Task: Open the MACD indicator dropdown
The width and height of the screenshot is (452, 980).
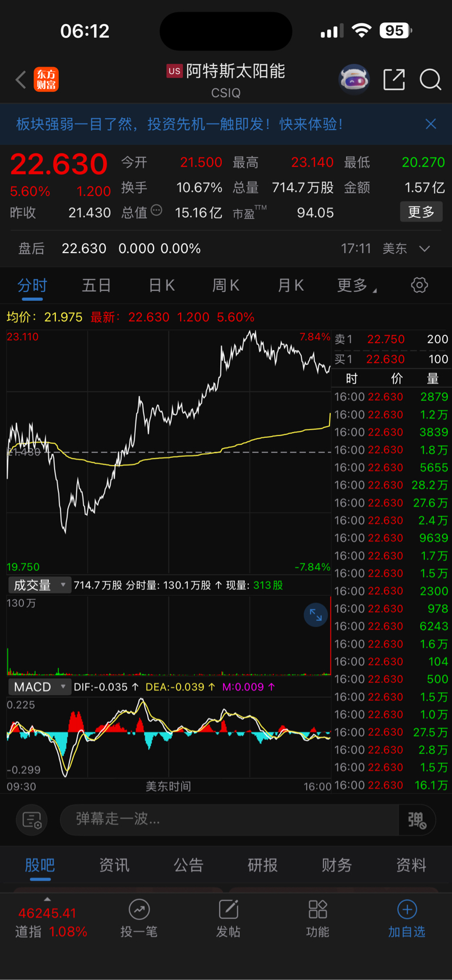Action: click(x=39, y=687)
